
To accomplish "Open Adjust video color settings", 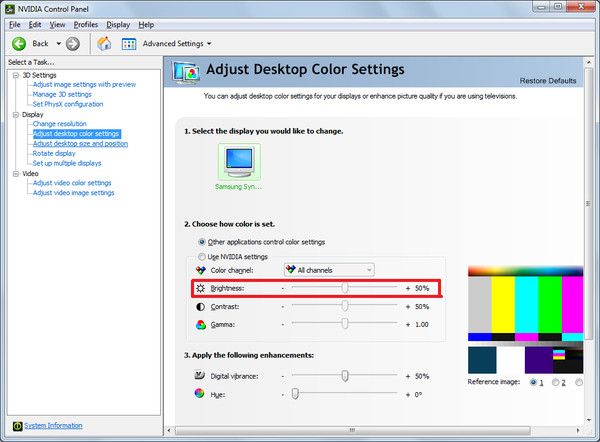I will click(x=72, y=183).
